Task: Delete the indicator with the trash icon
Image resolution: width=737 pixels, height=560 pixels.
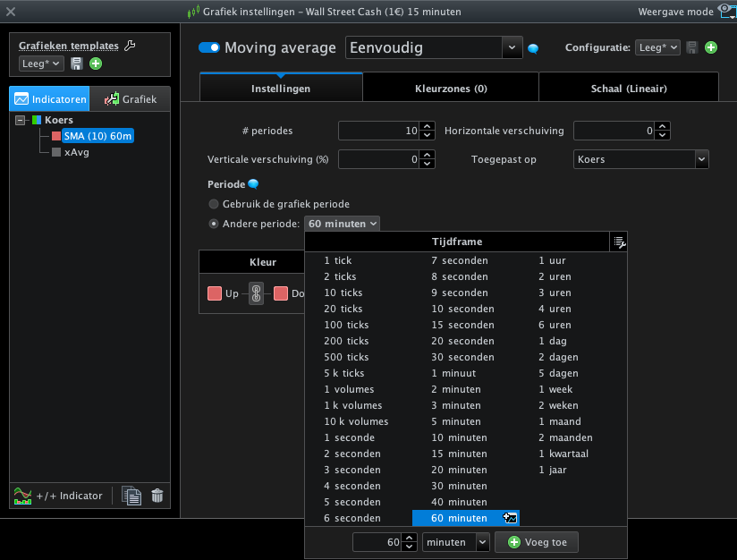Action: (x=157, y=496)
